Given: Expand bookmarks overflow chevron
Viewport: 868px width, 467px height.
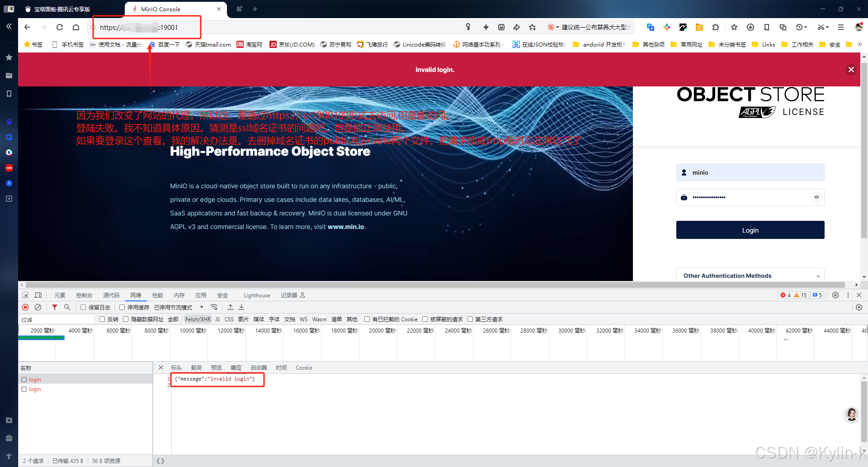Looking at the screenshot, I should click(860, 44).
